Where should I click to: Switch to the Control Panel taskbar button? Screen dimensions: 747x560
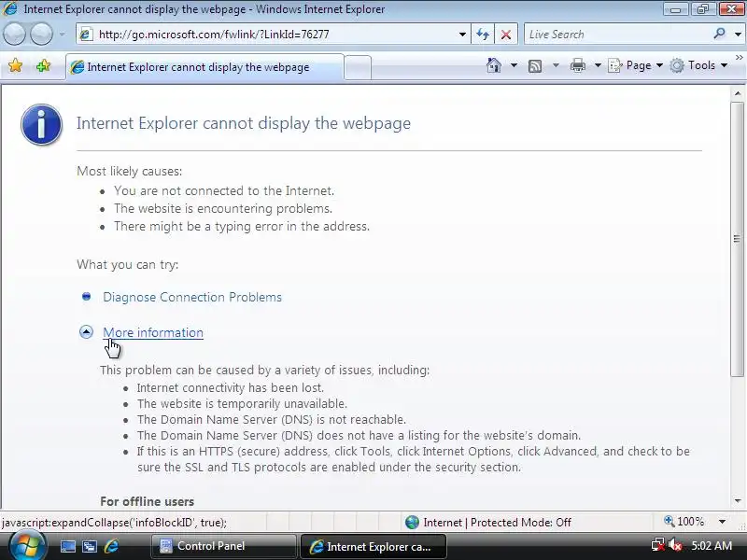tap(223, 546)
